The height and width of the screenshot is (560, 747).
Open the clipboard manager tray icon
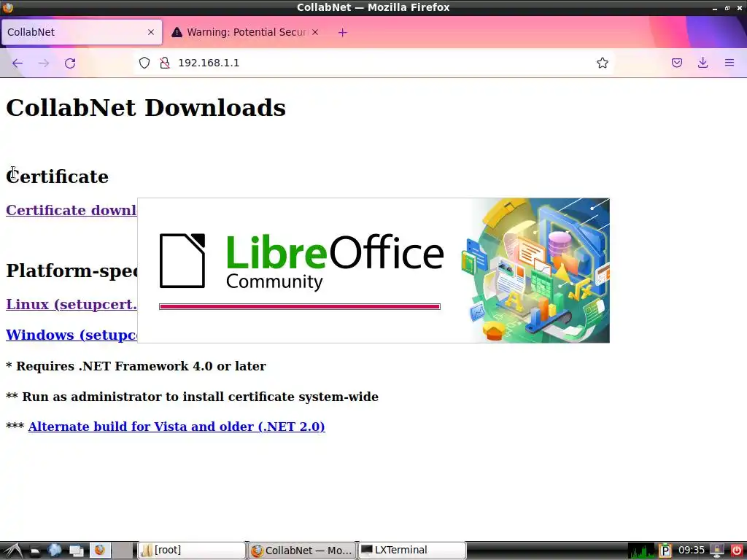(x=665, y=551)
